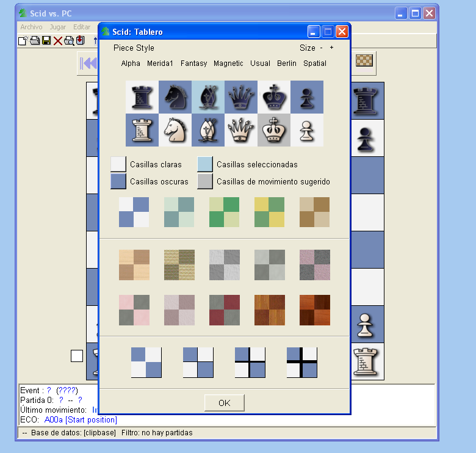Click the black queen preview piece
476x453 pixels.
point(241,97)
